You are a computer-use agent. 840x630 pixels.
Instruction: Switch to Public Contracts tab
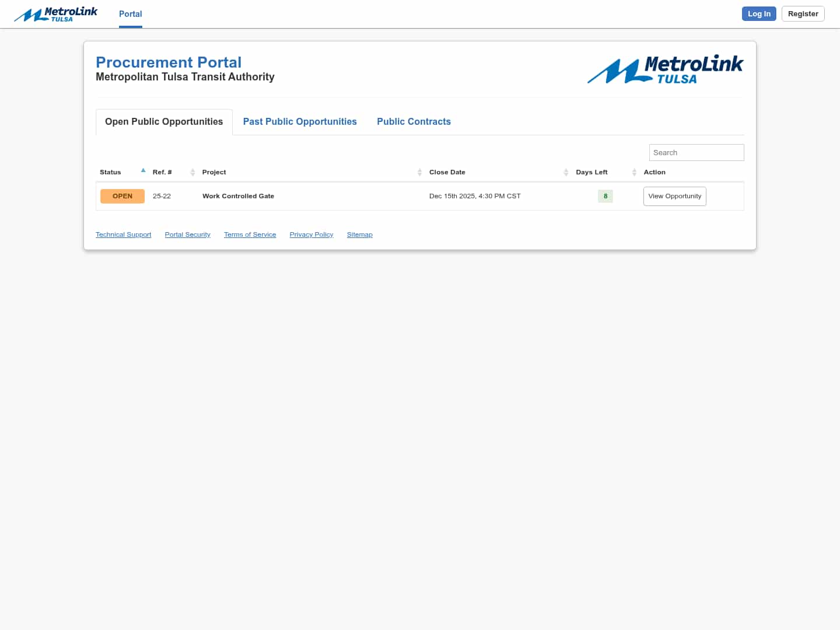coord(414,122)
